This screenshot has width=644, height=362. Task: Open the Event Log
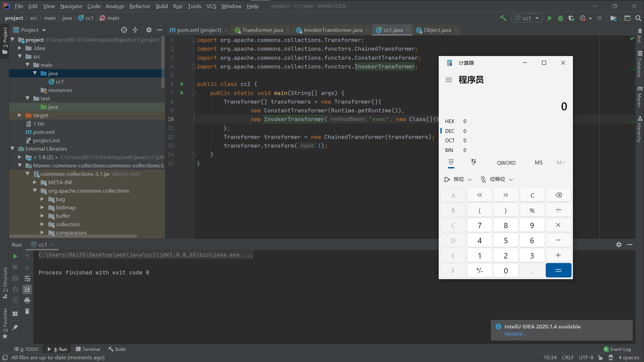click(x=617, y=349)
